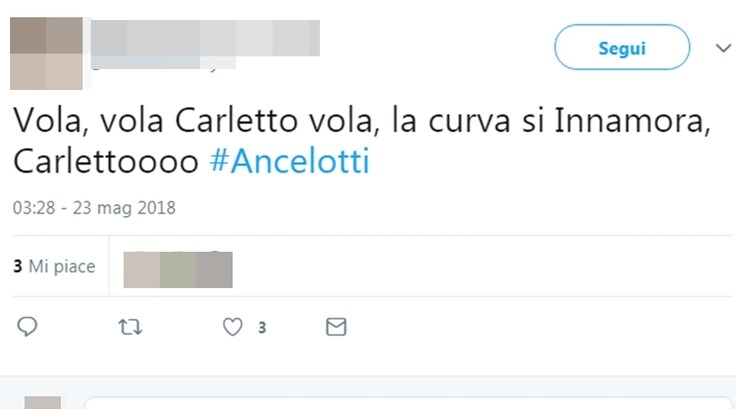Open the 03:28 - 23 mag 2018 timestamp
The image size is (736, 409).
[94, 208]
